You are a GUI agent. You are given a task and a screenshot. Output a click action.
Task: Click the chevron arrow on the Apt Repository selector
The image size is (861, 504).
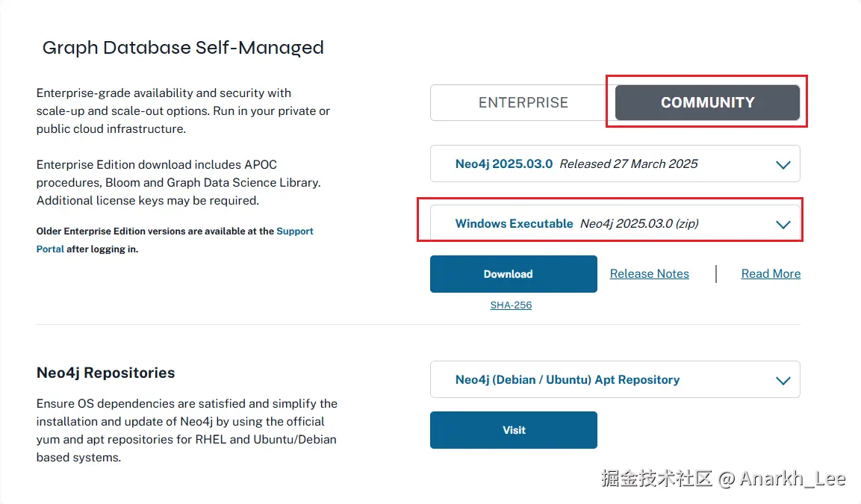(x=783, y=380)
